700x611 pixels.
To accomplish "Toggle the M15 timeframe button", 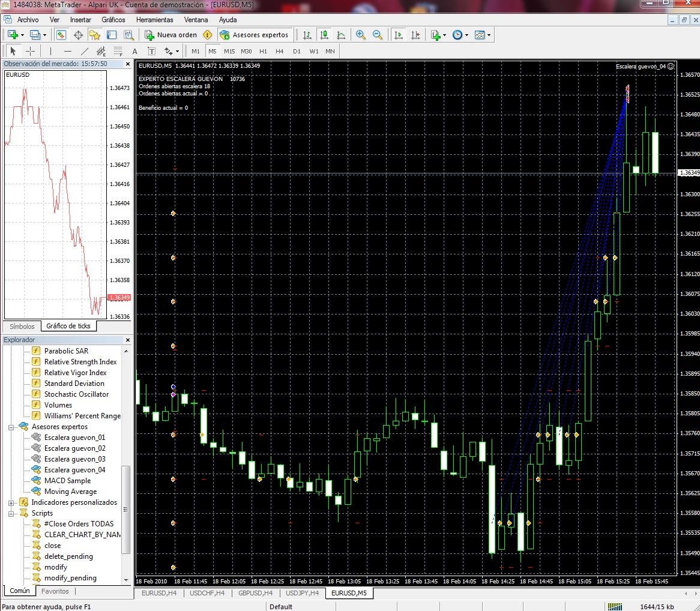I will (x=229, y=51).
